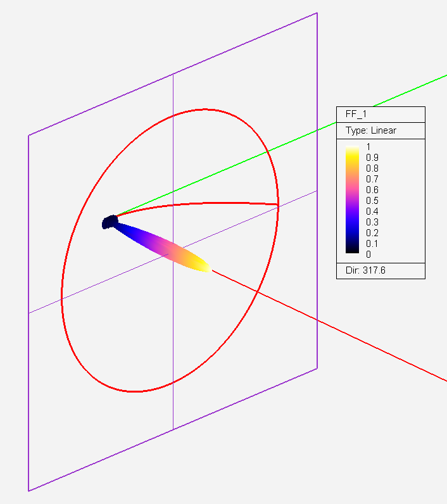The width and height of the screenshot is (447, 504).
Task: Click the 'Dir: 317.6' directivity value
Action: coord(365,270)
